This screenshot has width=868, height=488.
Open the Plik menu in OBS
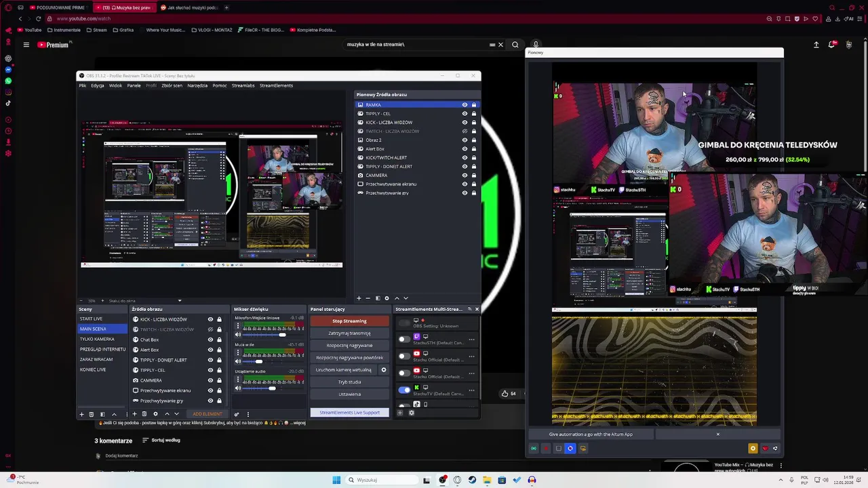[83, 85]
